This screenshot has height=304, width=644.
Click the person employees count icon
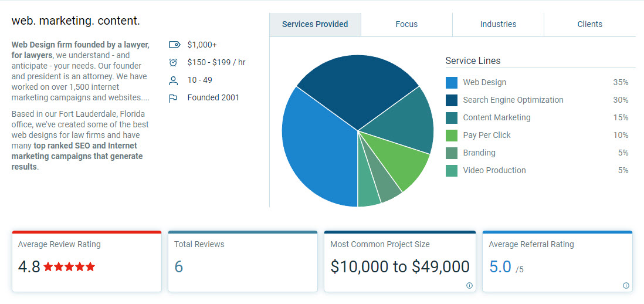173,80
